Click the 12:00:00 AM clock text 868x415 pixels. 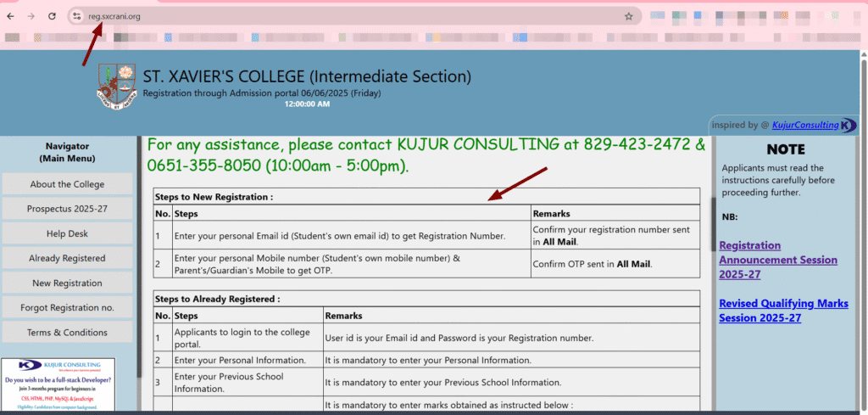[307, 104]
